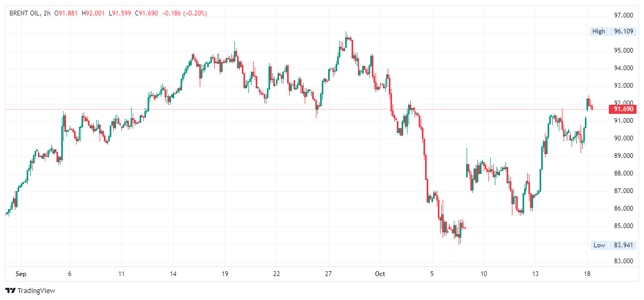Click the 83.000 price axis label
The height and width of the screenshot is (300, 644).
623,261
